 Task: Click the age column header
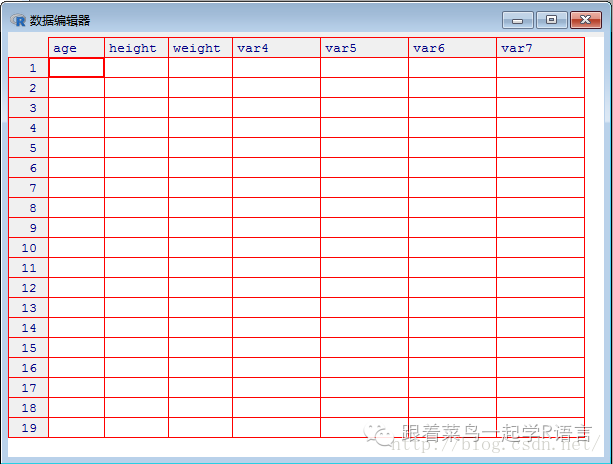pos(76,48)
